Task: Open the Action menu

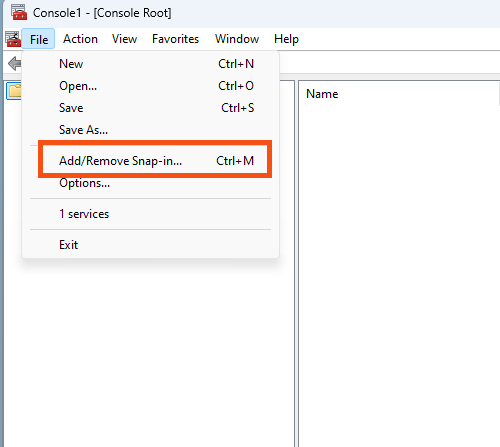Action: [x=80, y=39]
